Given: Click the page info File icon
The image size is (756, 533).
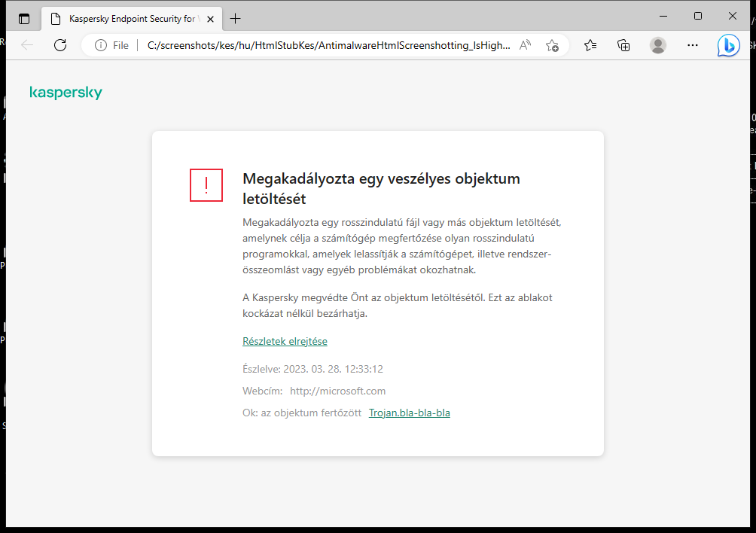Looking at the screenshot, I should click(102, 44).
